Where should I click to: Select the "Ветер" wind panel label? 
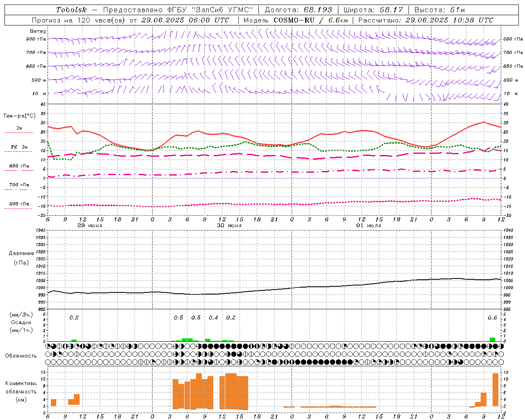38,31
